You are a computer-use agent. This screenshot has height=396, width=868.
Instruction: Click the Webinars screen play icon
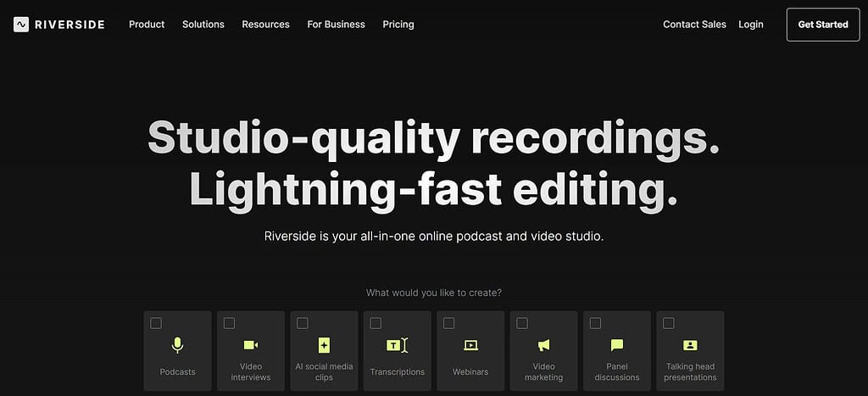(470, 345)
